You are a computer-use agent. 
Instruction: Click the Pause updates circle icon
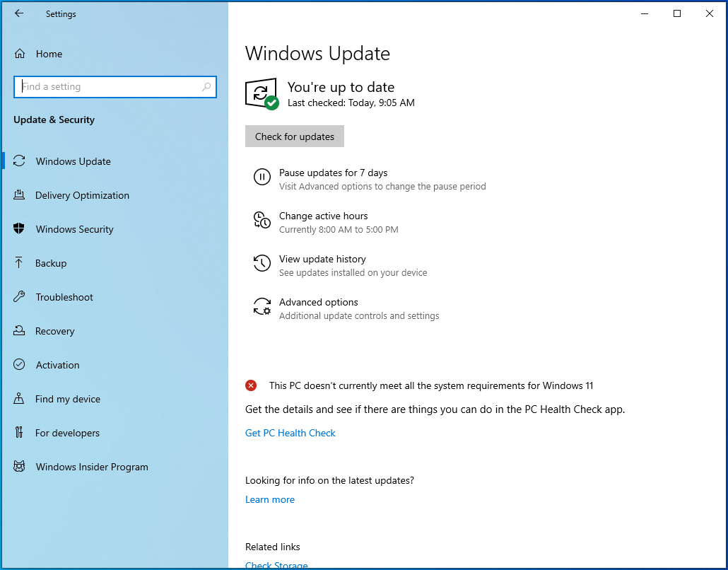pos(262,177)
